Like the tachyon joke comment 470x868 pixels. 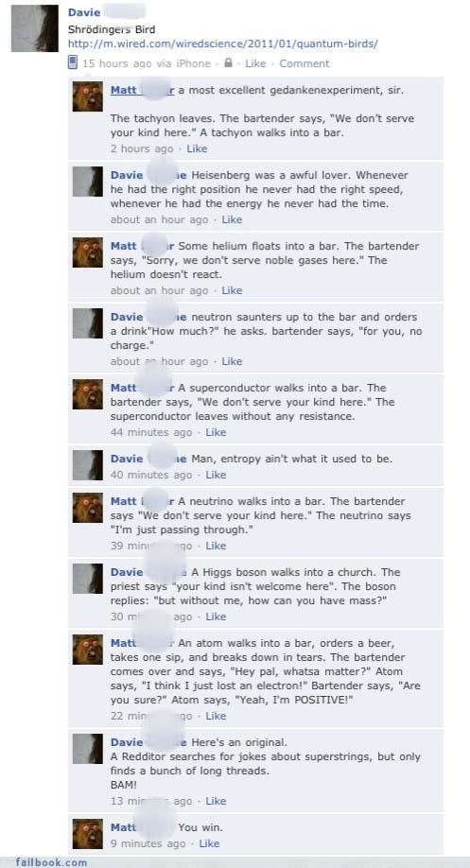[197, 148]
